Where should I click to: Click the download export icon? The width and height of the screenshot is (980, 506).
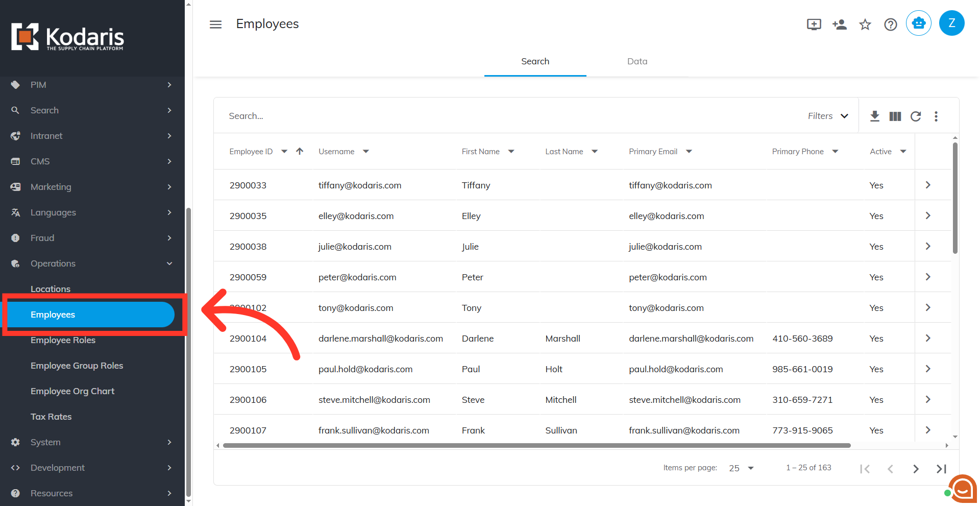point(875,116)
